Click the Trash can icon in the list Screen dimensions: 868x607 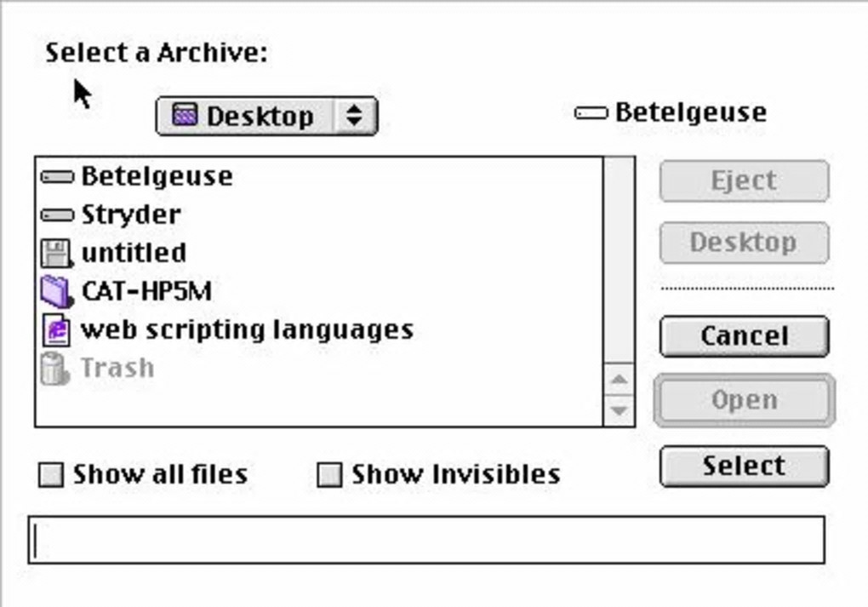pyautogui.click(x=54, y=369)
